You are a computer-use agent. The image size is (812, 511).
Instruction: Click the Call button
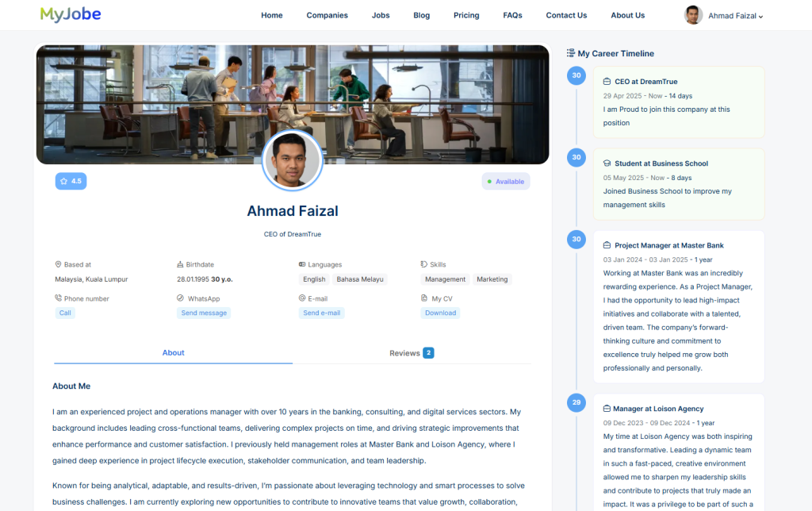[65, 313]
